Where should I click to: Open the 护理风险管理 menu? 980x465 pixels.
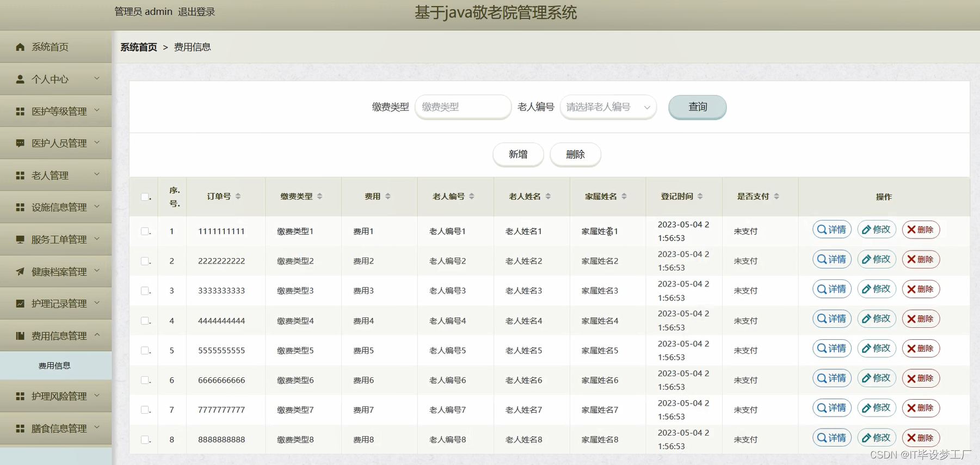pos(56,396)
